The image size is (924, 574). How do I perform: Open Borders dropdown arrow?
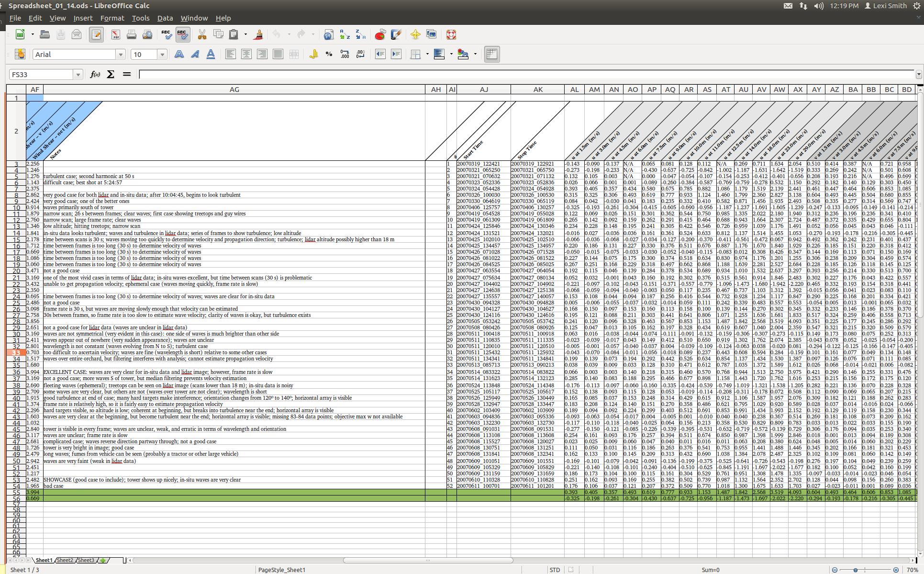click(x=427, y=54)
